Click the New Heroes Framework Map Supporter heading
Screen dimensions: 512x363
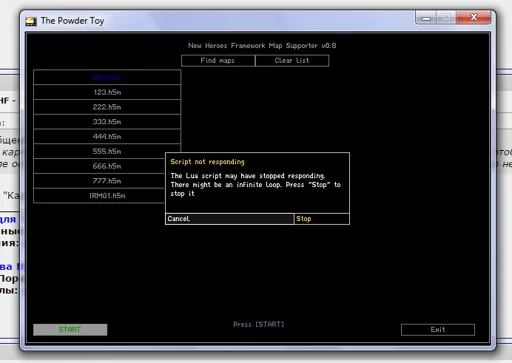pyautogui.click(x=262, y=46)
